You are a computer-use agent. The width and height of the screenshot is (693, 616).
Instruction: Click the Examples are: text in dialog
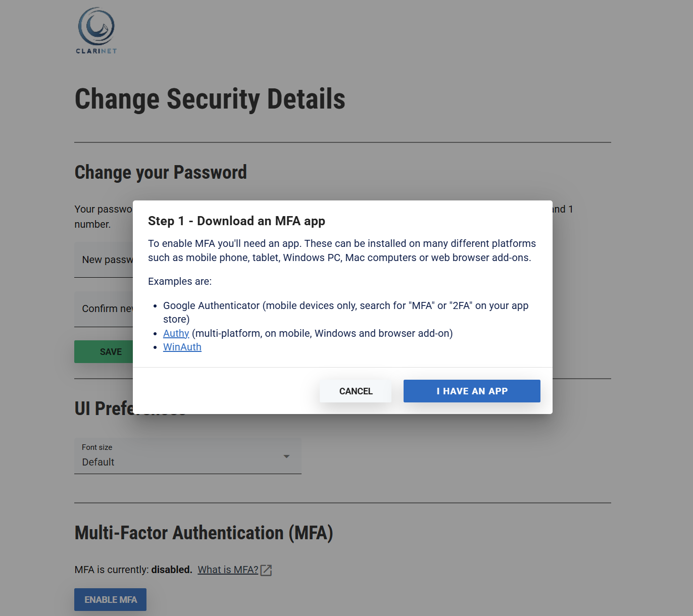click(x=180, y=281)
